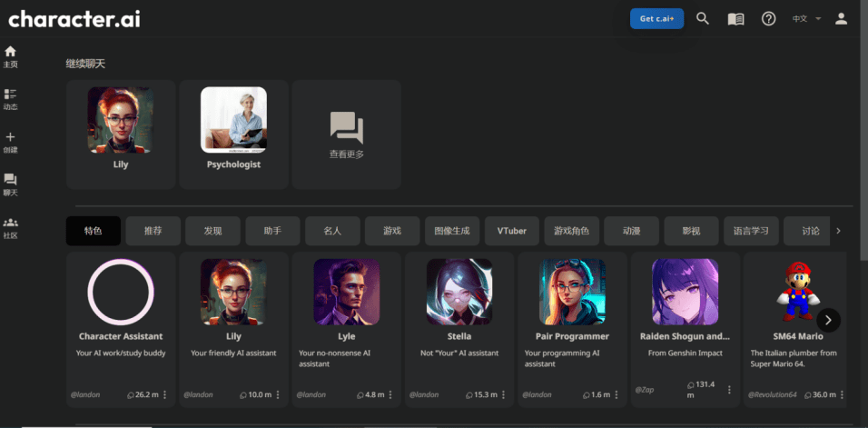This screenshot has width=868, height=428.
Task: Open Stella character avatar
Action: tap(459, 292)
